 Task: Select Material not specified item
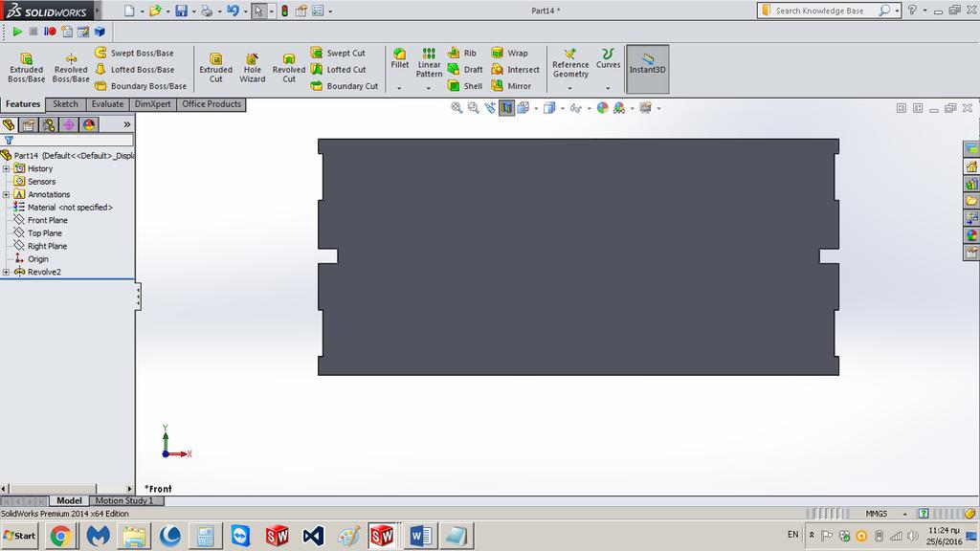pos(63,208)
